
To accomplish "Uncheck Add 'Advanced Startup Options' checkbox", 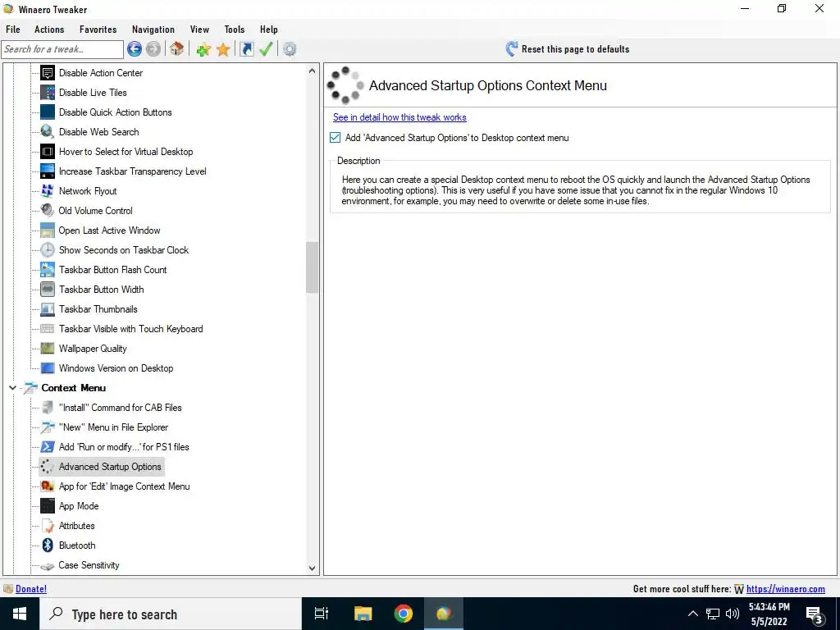I will (x=336, y=138).
